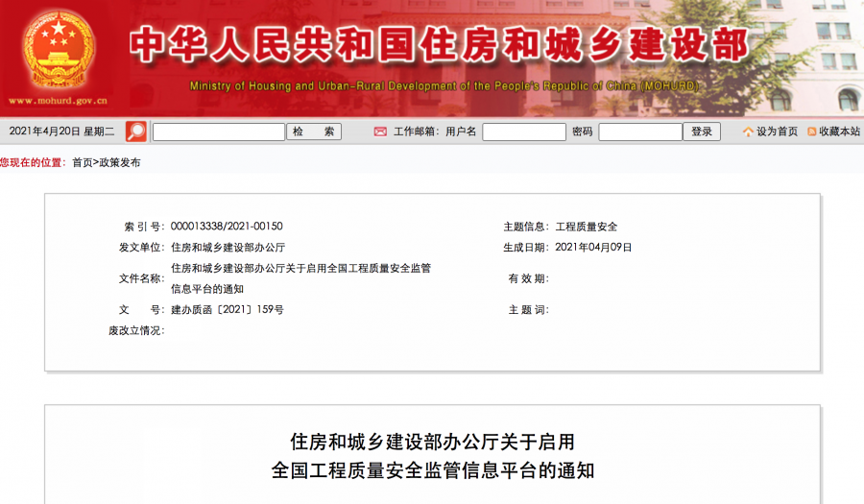The height and width of the screenshot is (504, 864).
Task: Click the red envelope mail icon
Action: click(x=380, y=132)
